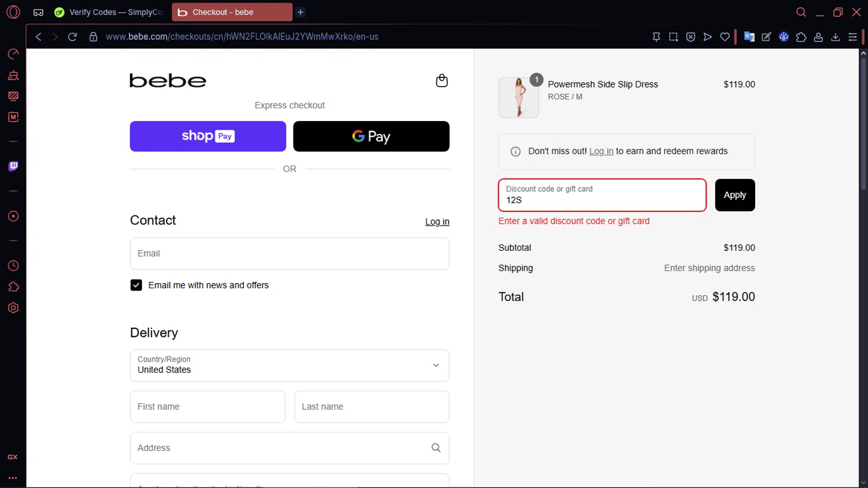The image size is (868, 488).
Task: Bookmark this page with the heart icon
Action: pyautogui.click(x=725, y=37)
